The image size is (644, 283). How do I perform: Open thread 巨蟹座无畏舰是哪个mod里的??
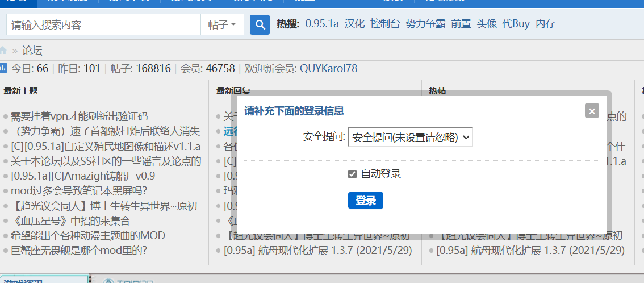[79, 250]
